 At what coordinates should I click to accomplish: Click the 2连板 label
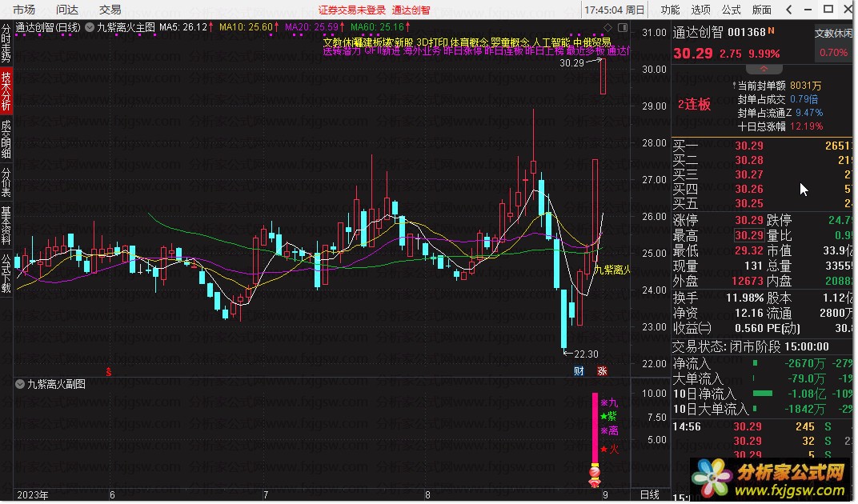pyautogui.click(x=695, y=105)
